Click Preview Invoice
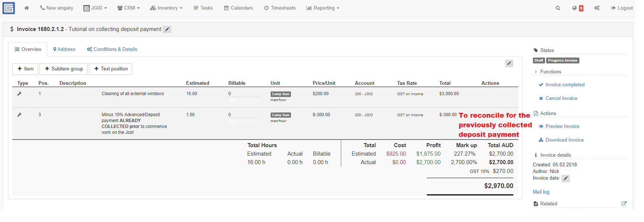 (559, 126)
